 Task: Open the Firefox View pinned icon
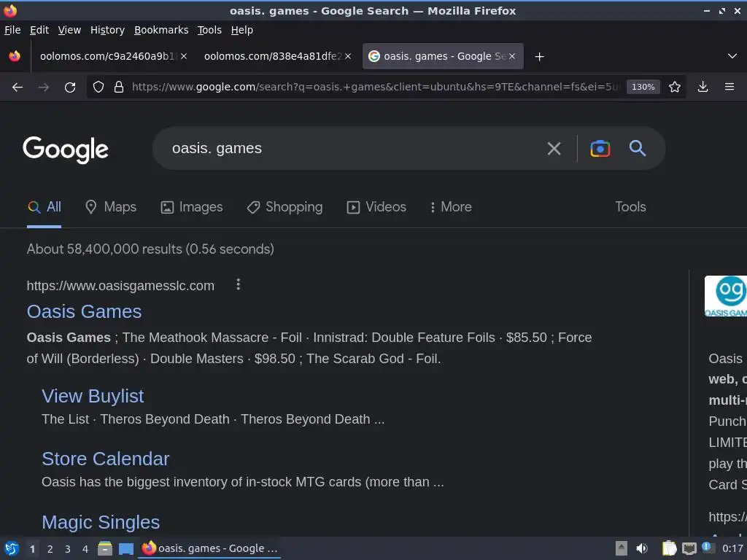(15, 56)
